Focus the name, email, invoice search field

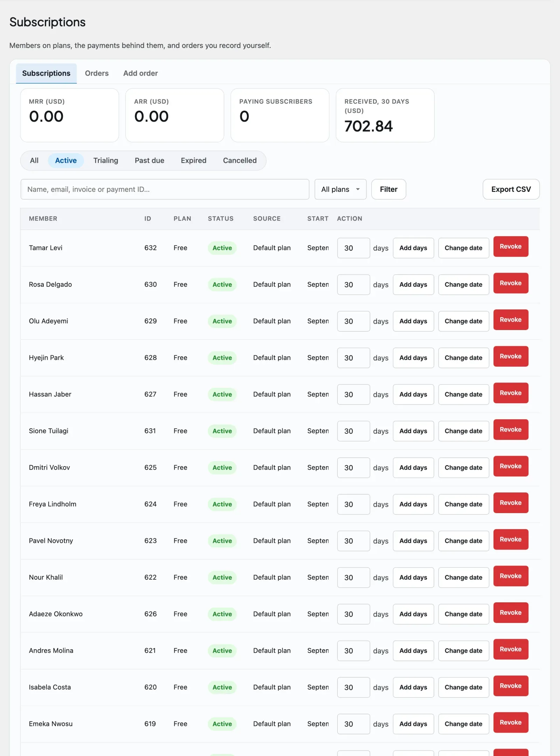tap(165, 189)
